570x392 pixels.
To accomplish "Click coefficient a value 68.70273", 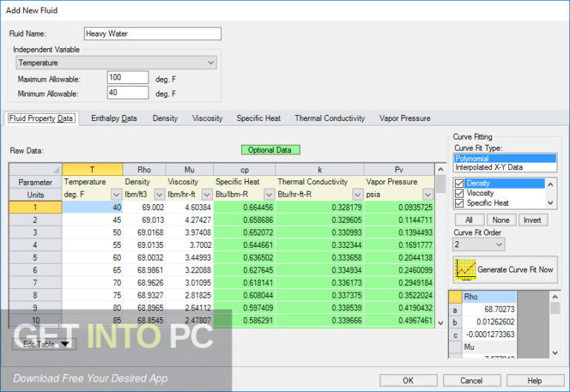I will 489,310.
